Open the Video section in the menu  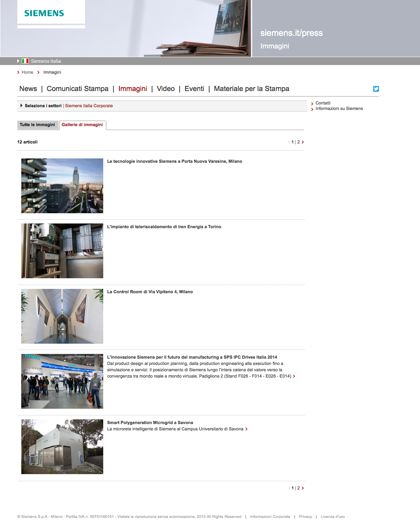click(x=165, y=89)
